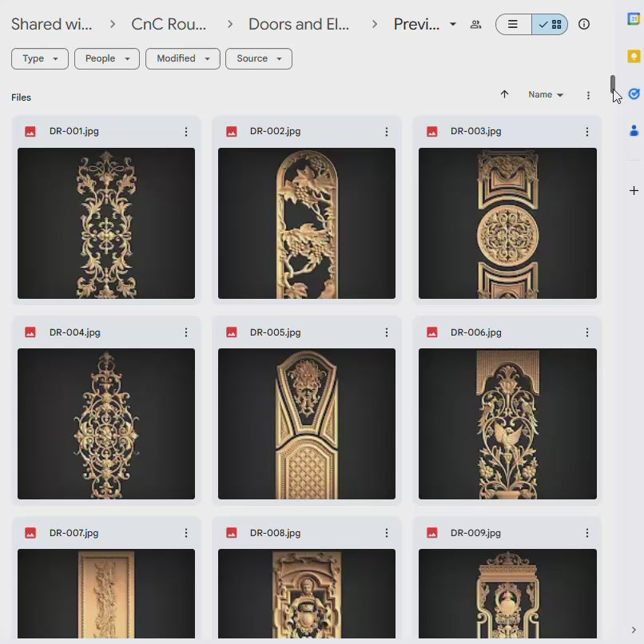The image size is (644, 644).
Task: Select the DR-009.jpg thumbnail preview
Action: [507, 594]
